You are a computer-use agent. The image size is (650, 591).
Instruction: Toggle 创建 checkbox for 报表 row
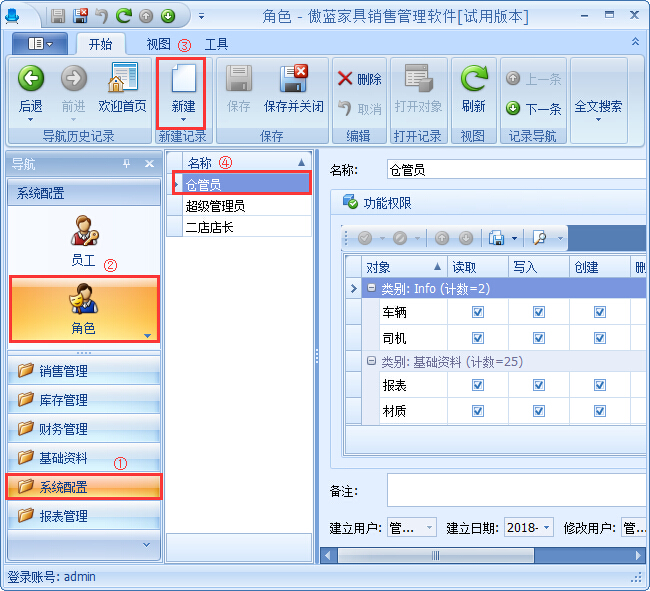[x=599, y=385]
